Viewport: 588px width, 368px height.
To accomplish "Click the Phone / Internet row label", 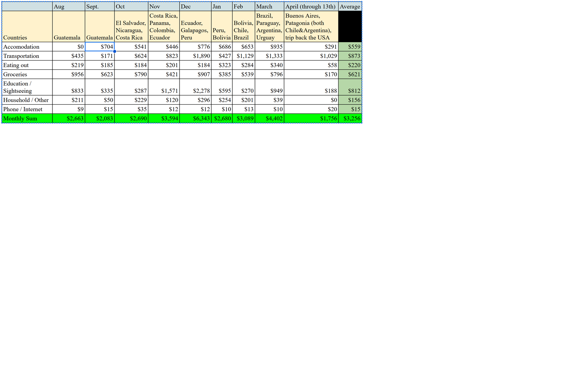I will click(27, 109).
